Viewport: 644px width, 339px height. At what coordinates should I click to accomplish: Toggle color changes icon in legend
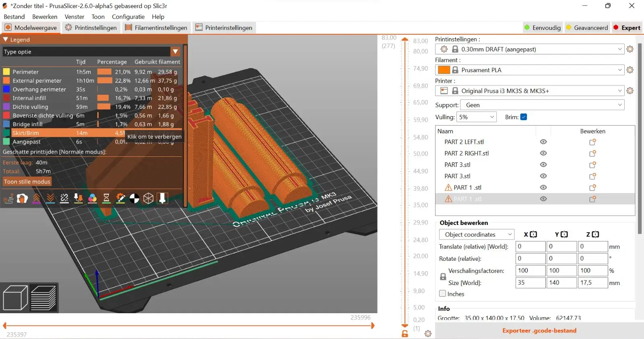click(92, 198)
